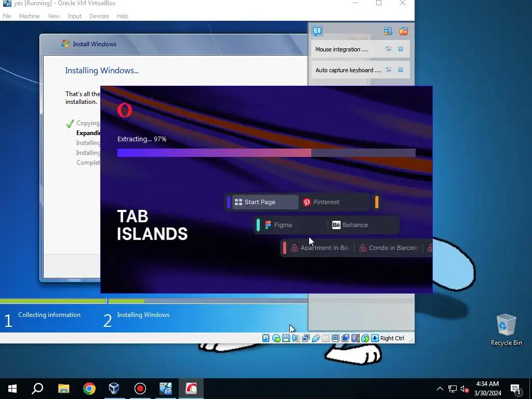Click the recording status indicator

point(345,338)
